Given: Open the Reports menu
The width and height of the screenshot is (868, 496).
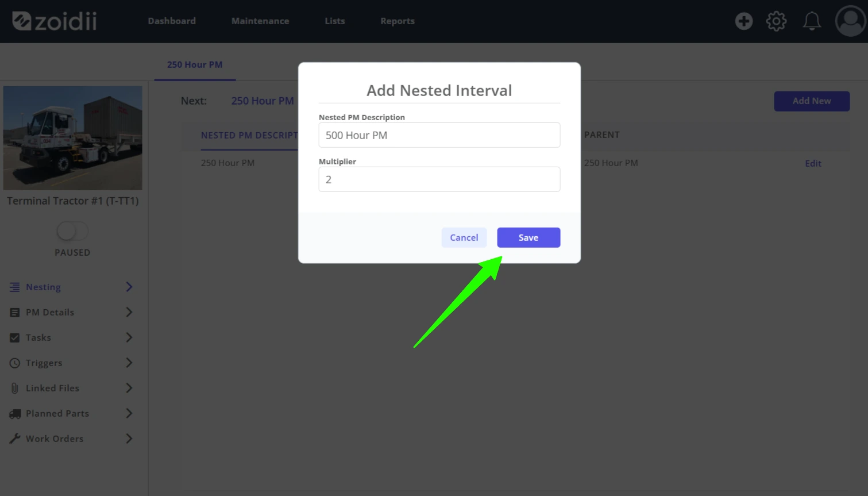Looking at the screenshot, I should [398, 21].
